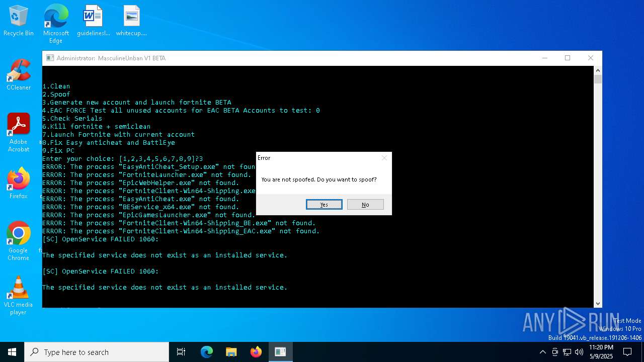Click the '2.Spoof' menu line
Viewport: 644px width, 362px height.
tap(56, 94)
